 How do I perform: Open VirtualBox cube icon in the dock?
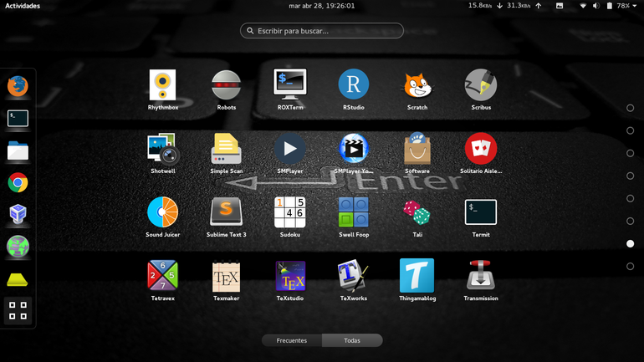(18, 214)
